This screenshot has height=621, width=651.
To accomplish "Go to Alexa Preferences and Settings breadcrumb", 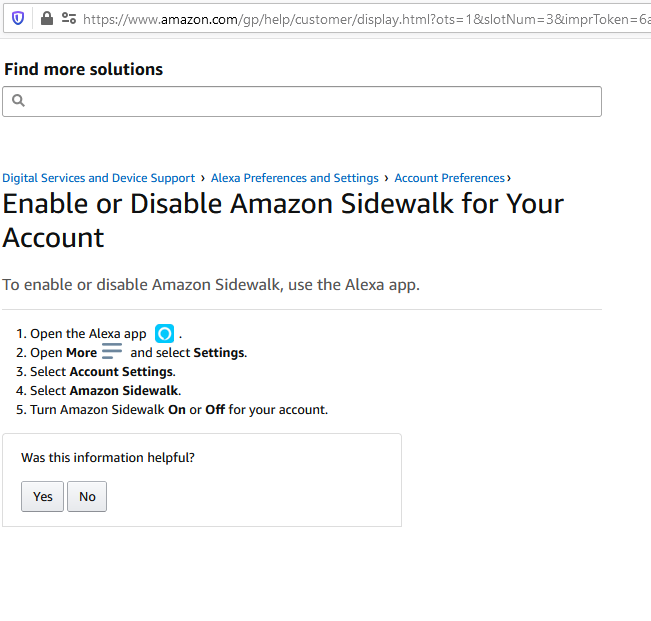I will pos(294,178).
